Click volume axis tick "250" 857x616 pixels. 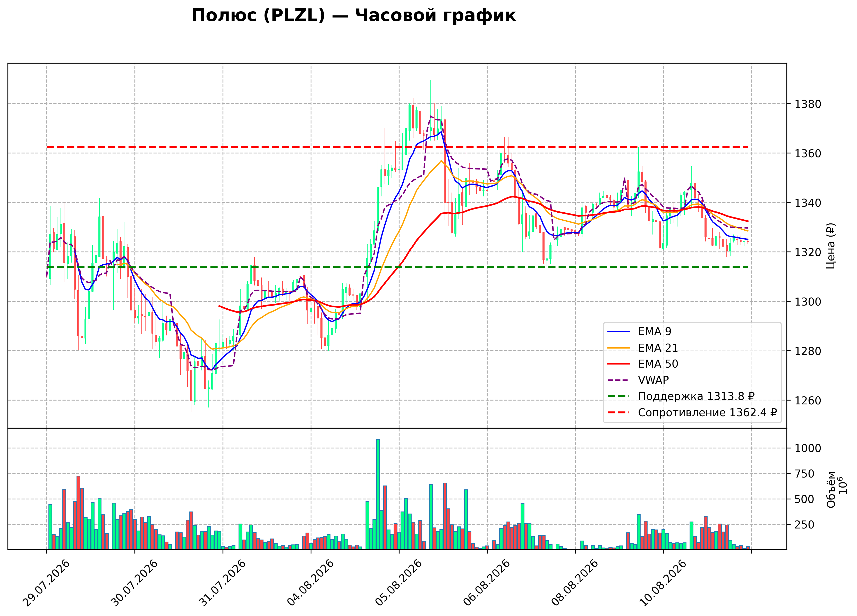[804, 525]
